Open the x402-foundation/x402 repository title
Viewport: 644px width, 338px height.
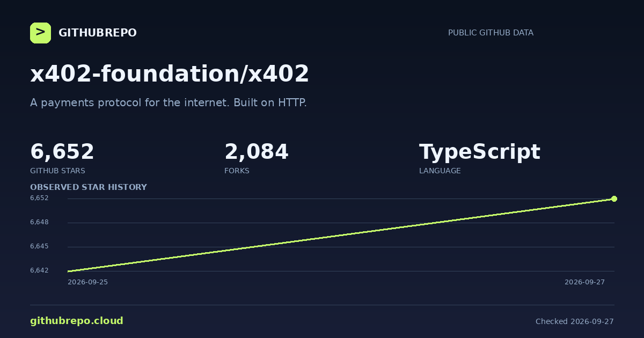point(170,74)
